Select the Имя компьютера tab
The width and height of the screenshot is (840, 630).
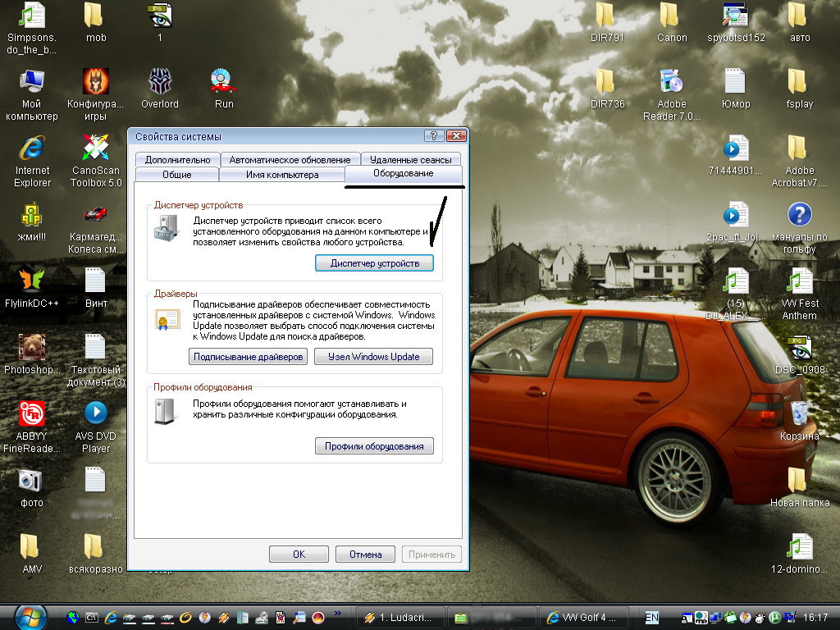pyautogui.click(x=281, y=175)
